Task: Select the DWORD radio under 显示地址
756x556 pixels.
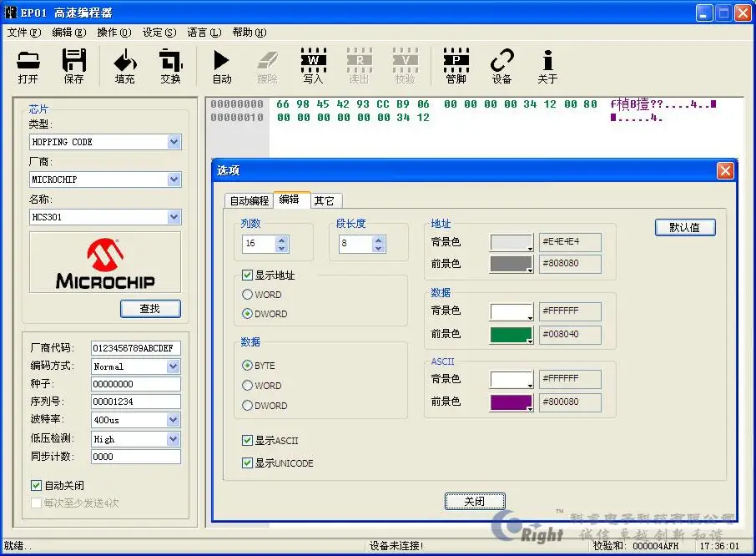Action: [x=247, y=313]
